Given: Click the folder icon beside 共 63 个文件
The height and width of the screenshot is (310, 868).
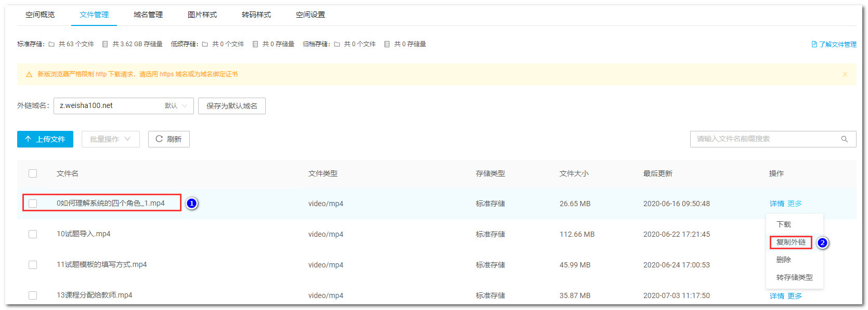Looking at the screenshot, I should (51, 44).
